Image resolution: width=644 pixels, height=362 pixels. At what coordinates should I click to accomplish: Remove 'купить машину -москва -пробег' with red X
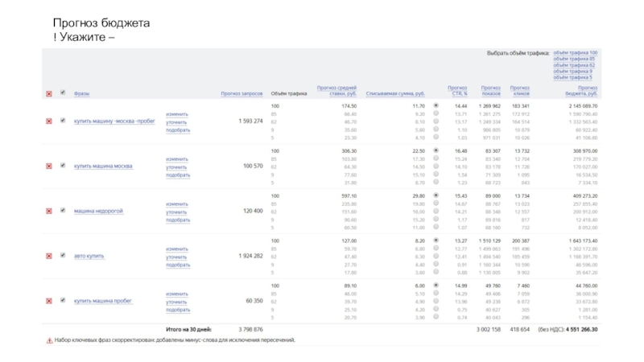(49, 121)
